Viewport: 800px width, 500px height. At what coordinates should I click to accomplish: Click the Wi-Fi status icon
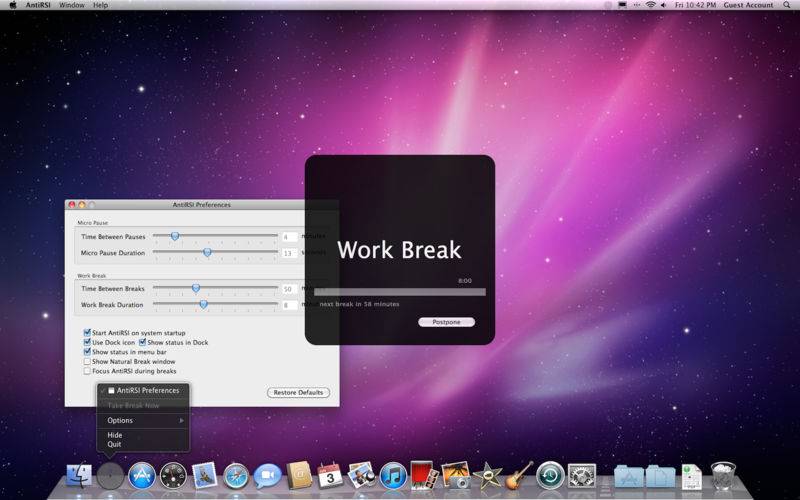click(x=650, y=5)
